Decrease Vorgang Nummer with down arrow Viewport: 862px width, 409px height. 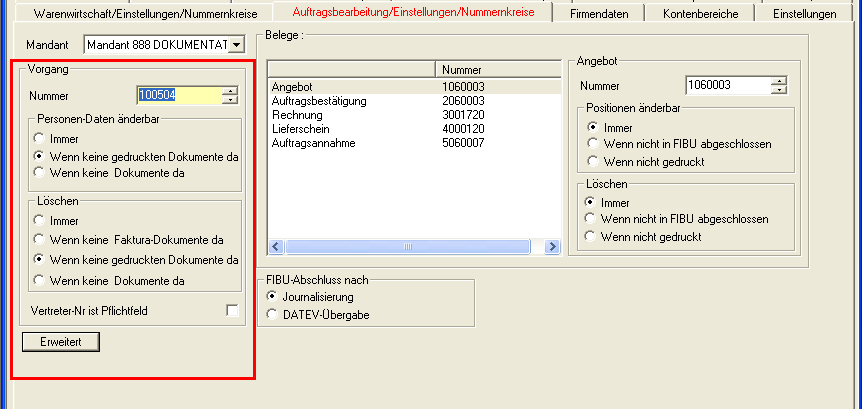click(231, 100)
